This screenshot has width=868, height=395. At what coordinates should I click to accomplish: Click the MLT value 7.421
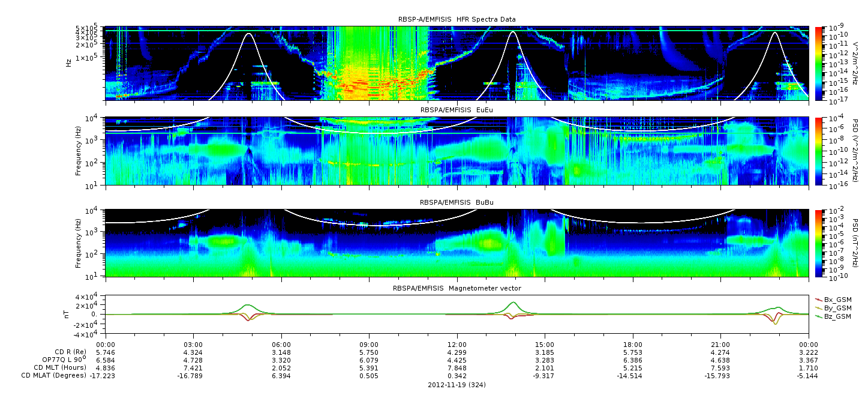click(193, 367)
